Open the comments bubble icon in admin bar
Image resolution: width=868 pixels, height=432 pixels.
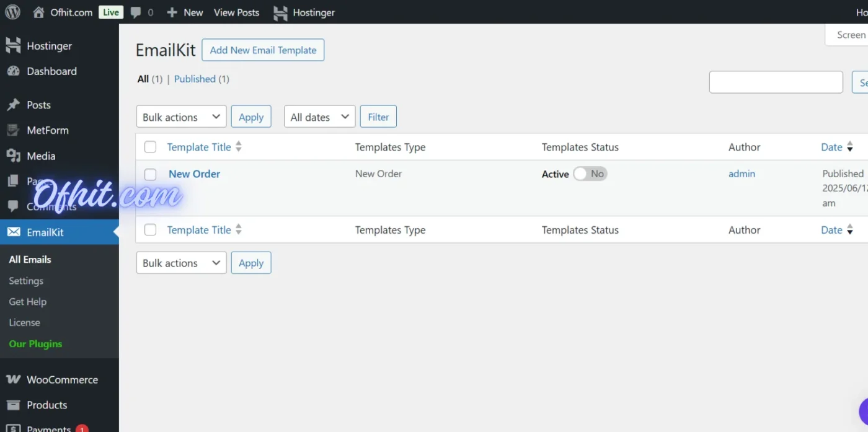(x=138, y=12)
